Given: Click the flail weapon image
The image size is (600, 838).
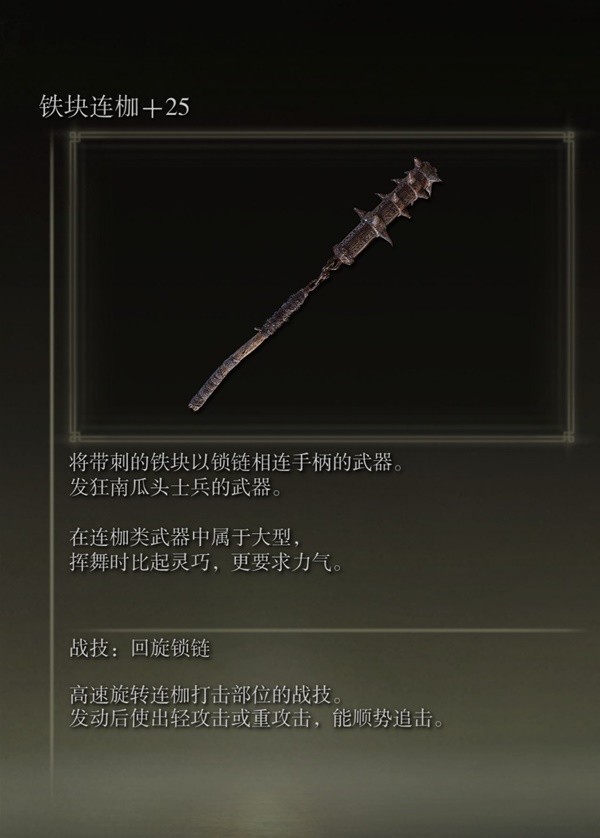Looking at the screenshot, I should tap(315, 284).
